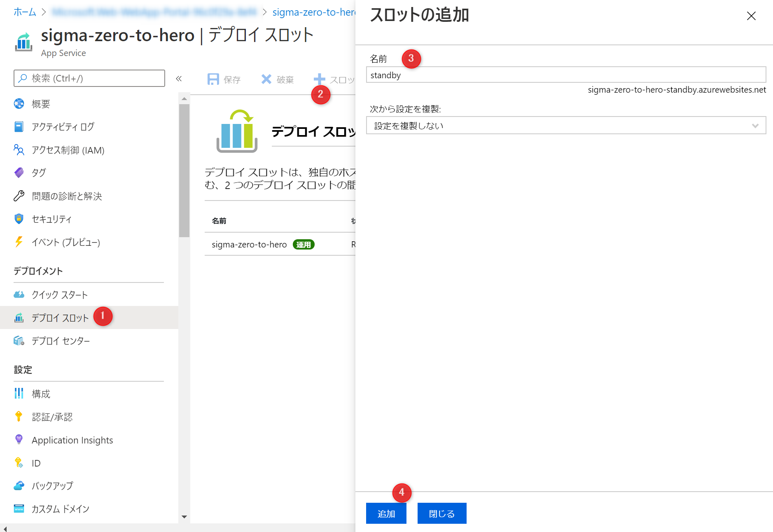The width and height of the screenshot is (773, 532).
Task: Click the ID key icon
Action: coord(19,462)
